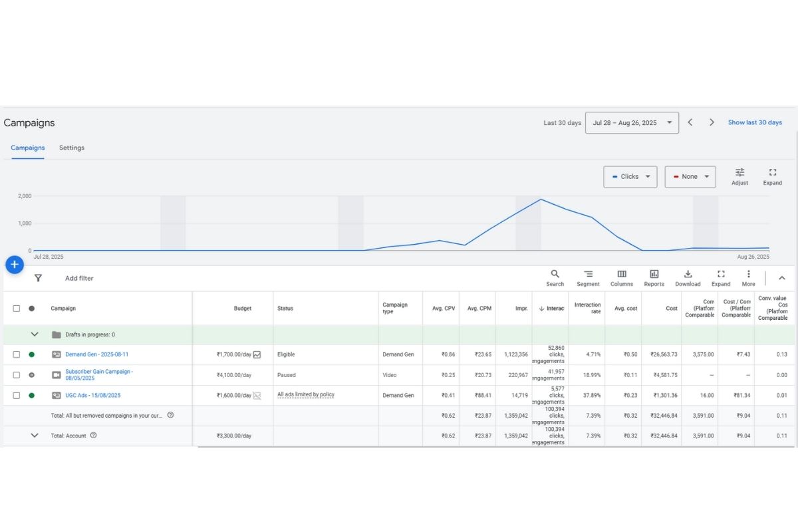Open the UGC Ads - 15/08/2025 campaign
The image size is (798, 532).
pyautogui.click(x=92, y=395)
